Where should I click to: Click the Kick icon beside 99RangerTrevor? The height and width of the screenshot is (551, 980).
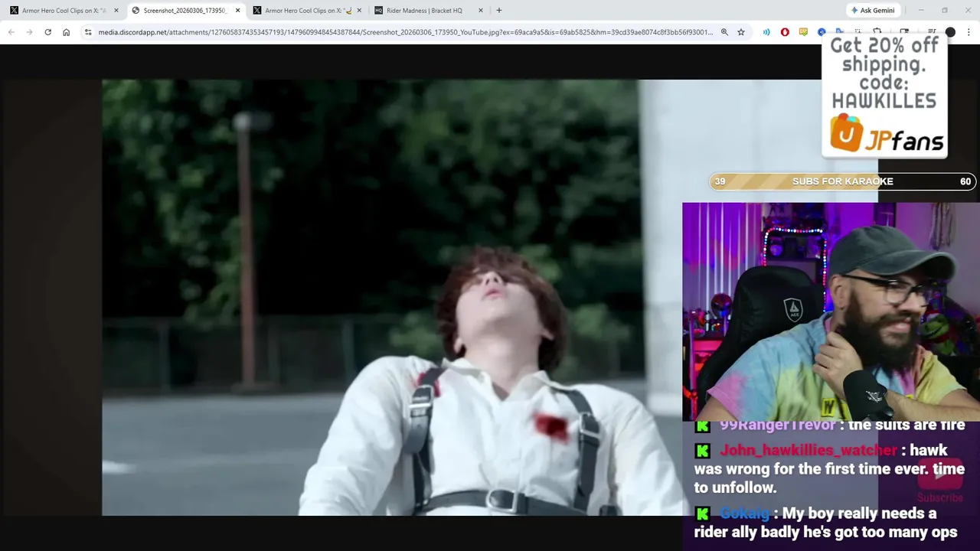[703, 426]
